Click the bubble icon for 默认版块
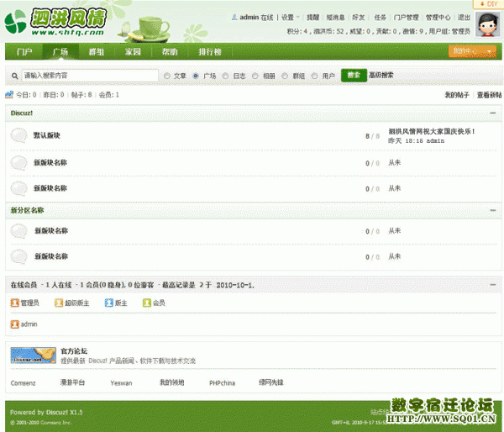Viewport: 504px width, 432px height. [x=18, y=135]
